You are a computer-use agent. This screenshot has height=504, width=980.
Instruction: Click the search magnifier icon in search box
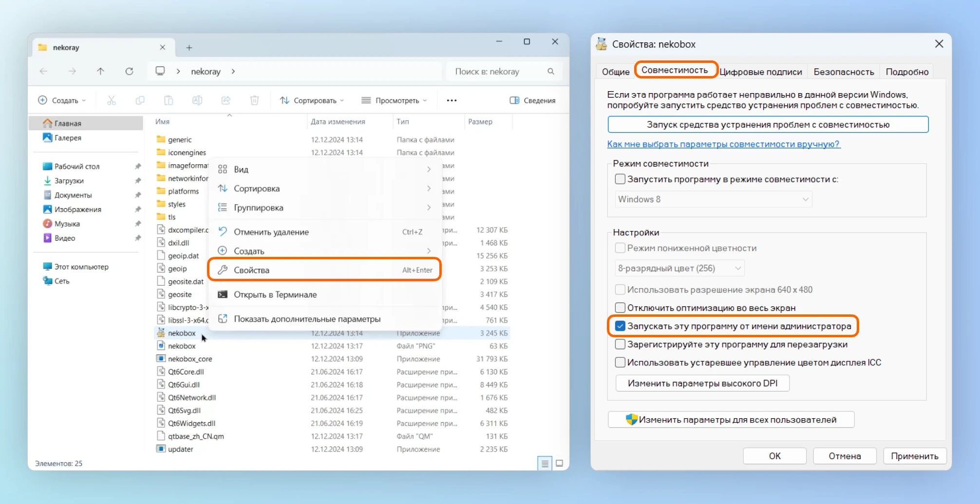(551, 71)
